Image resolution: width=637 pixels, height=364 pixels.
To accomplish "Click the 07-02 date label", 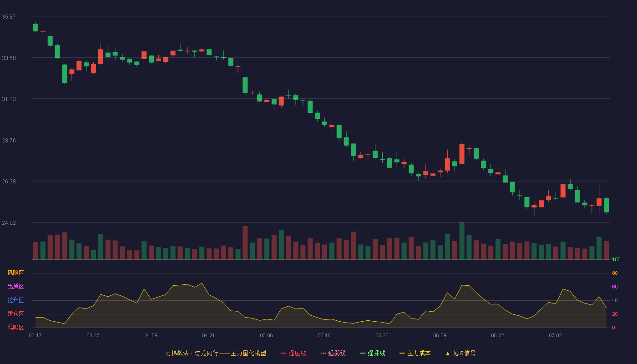I will 555,335.
